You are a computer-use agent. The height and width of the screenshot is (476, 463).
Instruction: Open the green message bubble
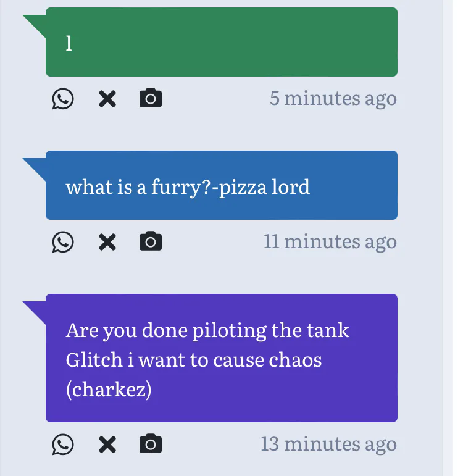pos(222,42)
